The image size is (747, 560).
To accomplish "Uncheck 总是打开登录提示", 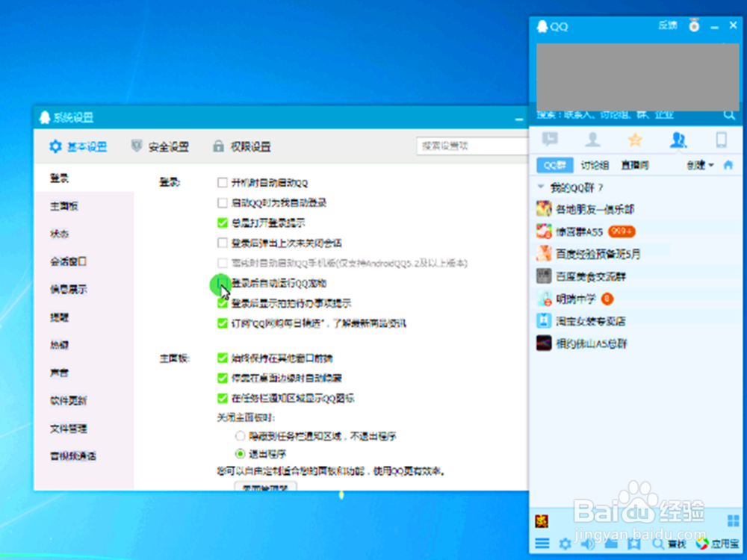I will click(x=222, y=223).
